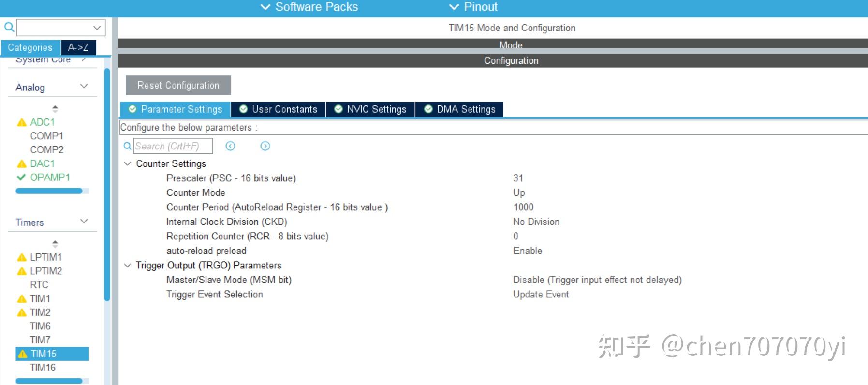868x385 pixels.
Task: Click the OPAMP1 green check icon
Action: click(21, 177)
